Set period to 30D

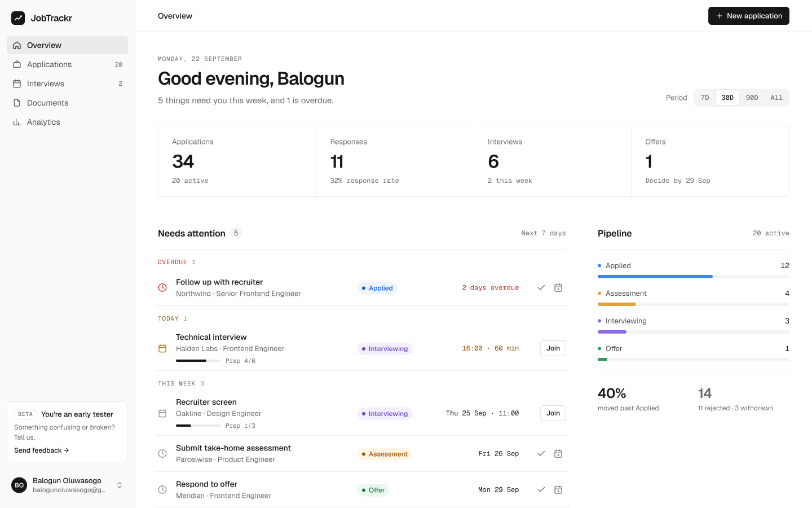point(727,98)
